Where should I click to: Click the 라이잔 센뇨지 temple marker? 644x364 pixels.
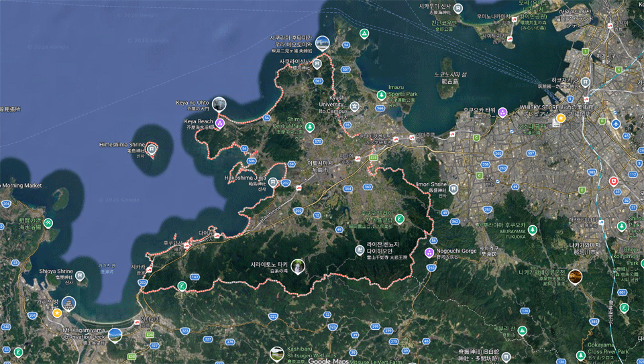point(360,249)
